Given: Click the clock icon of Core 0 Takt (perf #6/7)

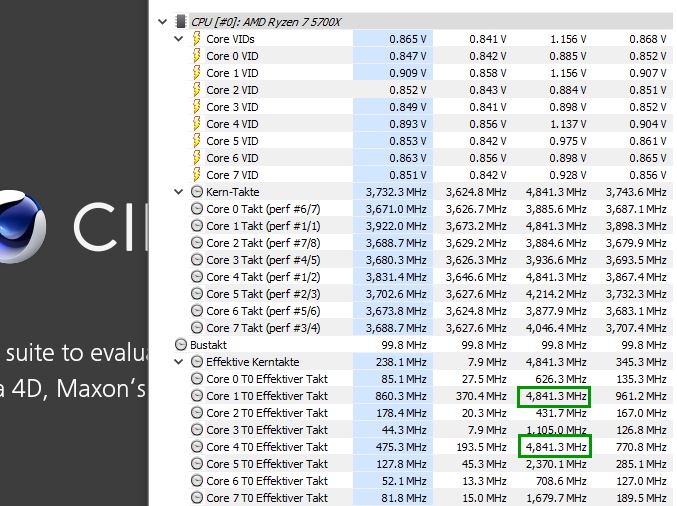Looking at the screenshot, I should [x=197, y=209].
